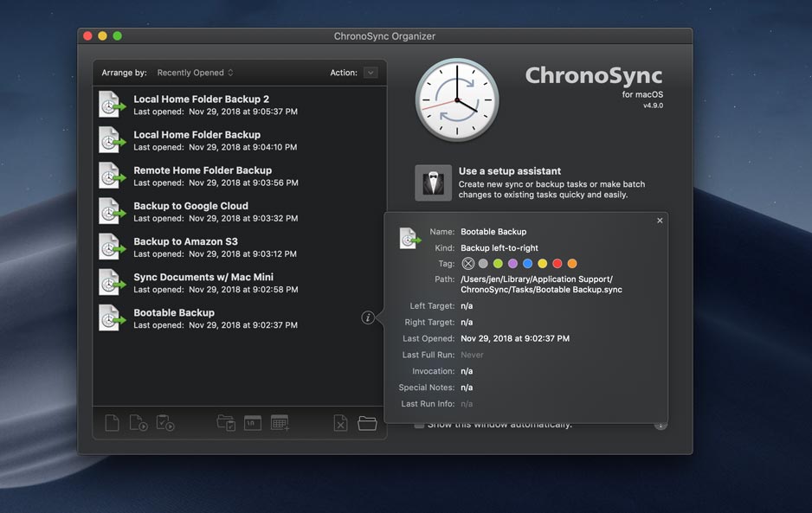The image size is (812, 513).
Task: Apply the red tag
Action: coord(557,264)
